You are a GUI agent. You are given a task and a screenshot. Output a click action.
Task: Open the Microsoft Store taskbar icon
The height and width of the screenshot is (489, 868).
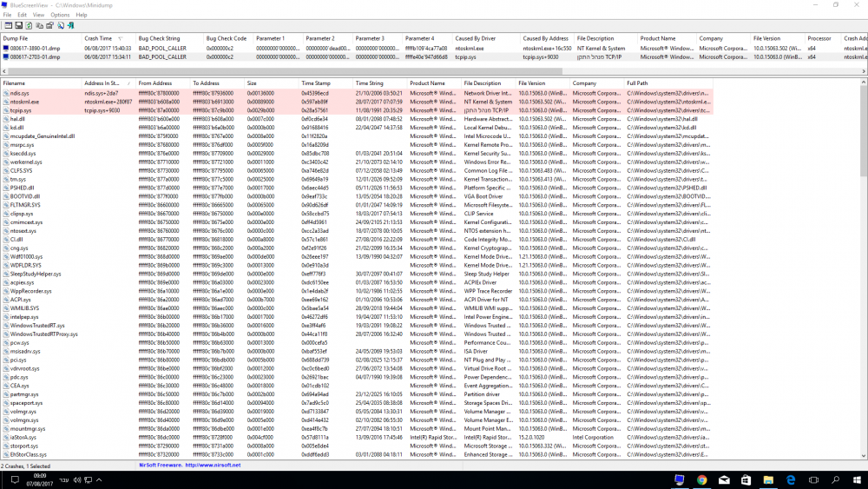pos(746,480)
